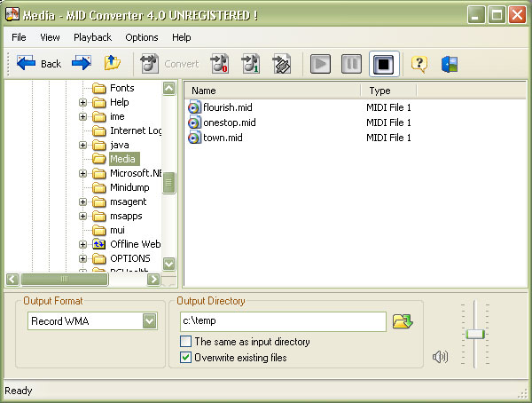Expand the msagent folder node
The width and height of the screenshot is (532, 403).
click(82, 201)
